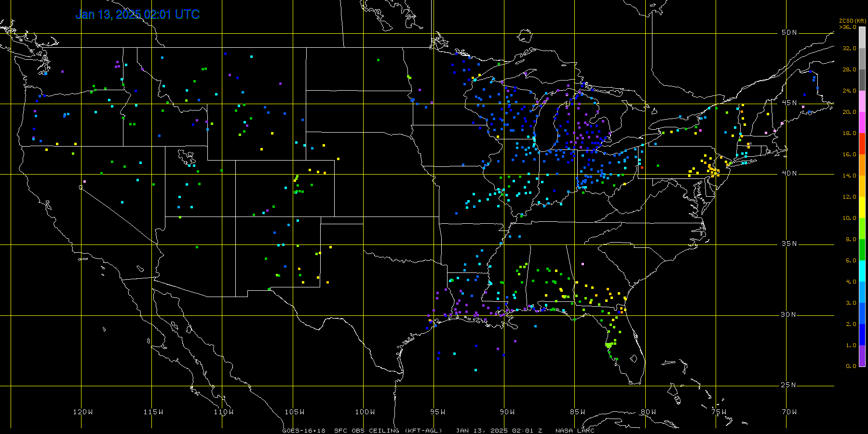Click the 30N latitude label

(x=789, y=314)
